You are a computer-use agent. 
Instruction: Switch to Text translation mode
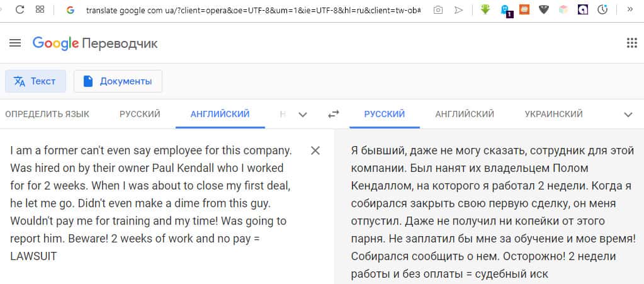(x=35, y=81)
